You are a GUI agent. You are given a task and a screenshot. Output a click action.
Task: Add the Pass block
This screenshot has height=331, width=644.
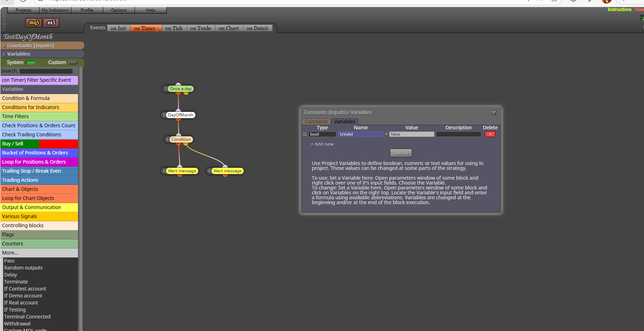click(x=9, y=261)
